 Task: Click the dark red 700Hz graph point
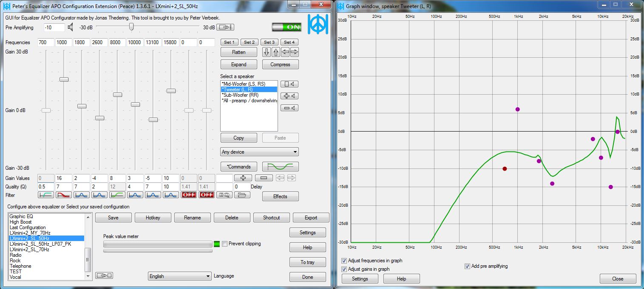click(x=505, y=169)
